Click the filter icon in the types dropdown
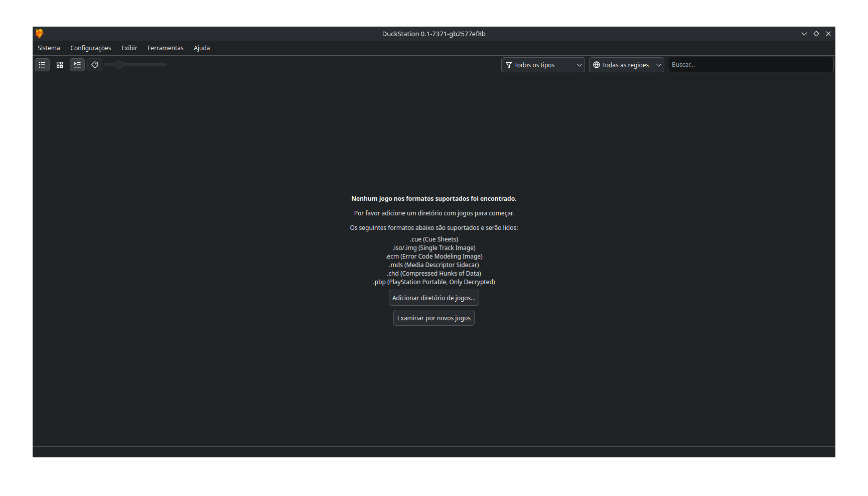 508,65
